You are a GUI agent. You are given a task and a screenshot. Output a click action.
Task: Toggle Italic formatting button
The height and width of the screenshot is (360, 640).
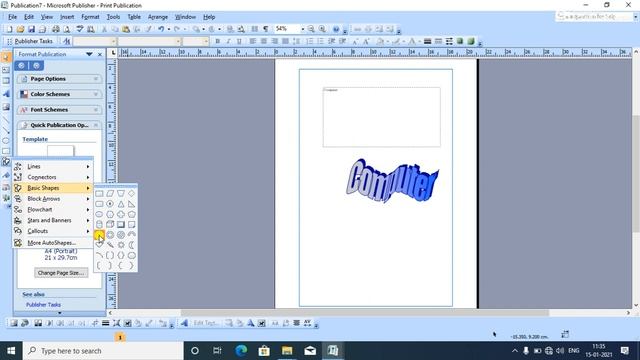(x=228, y=41)
